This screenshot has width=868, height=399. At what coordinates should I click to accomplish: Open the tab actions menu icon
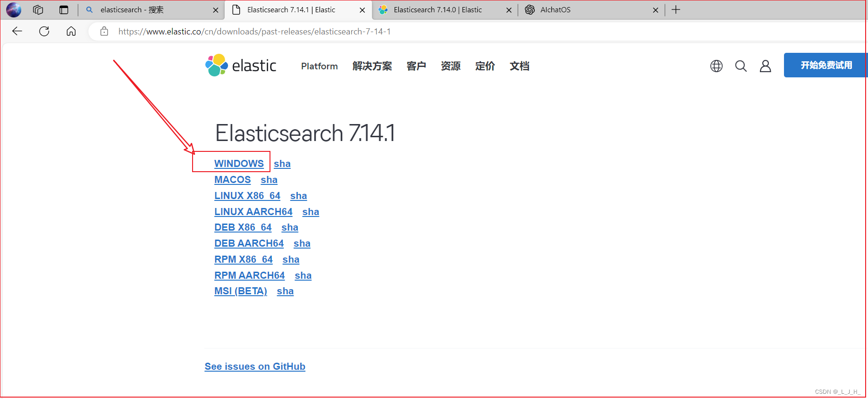pos(64,9)
